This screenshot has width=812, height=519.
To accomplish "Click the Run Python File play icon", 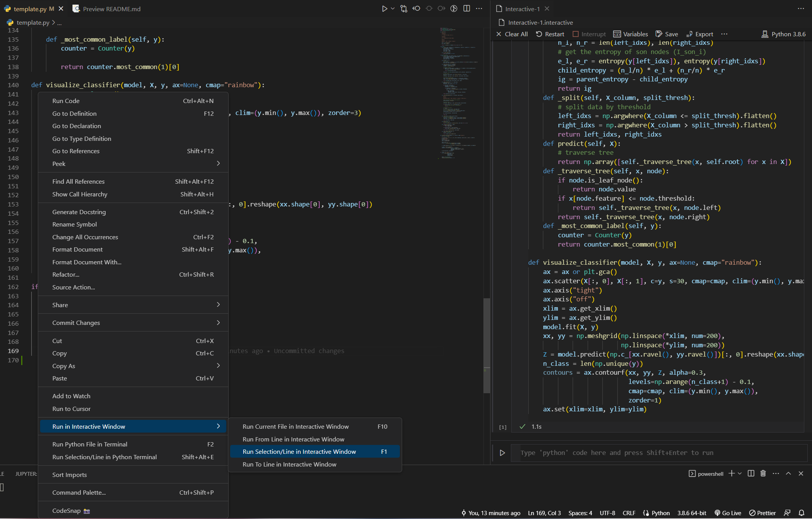I will pyautogui.click(x=384, y=8).
